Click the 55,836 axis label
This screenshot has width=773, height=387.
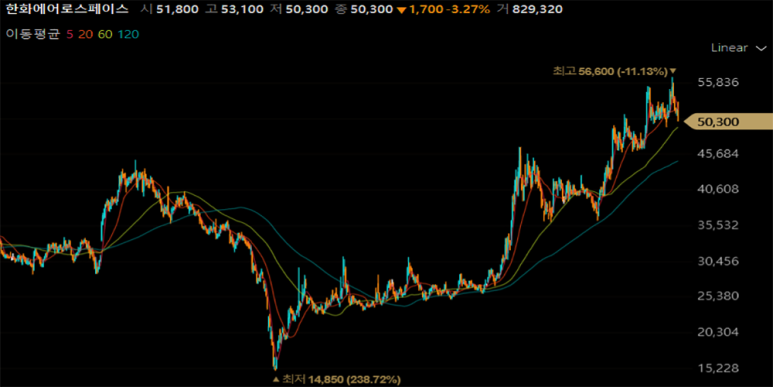pos(718,82)
